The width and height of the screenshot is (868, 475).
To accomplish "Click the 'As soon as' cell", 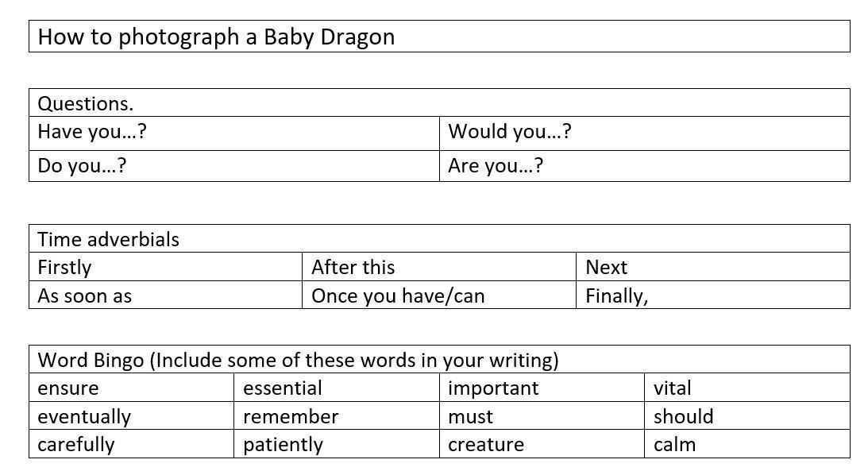I will point(85,296).
